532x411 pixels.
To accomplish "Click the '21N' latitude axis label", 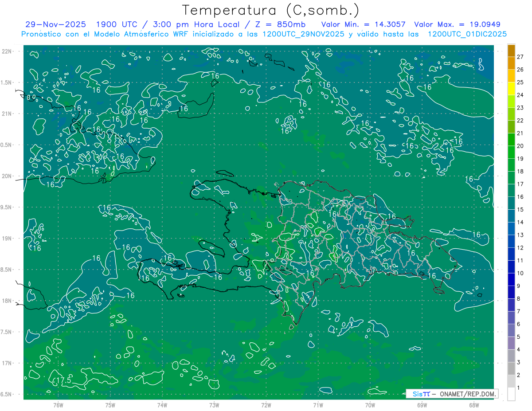I will 6,114.
